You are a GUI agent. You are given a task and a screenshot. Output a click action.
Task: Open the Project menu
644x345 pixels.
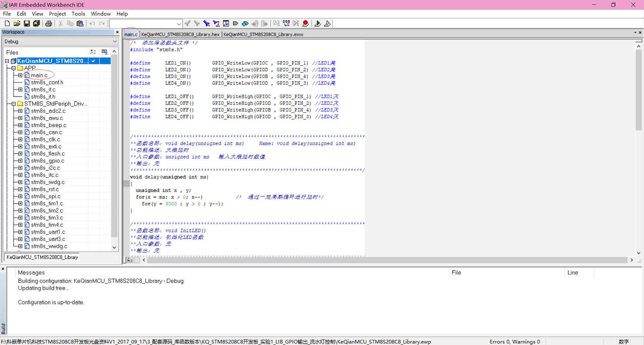[57, 14]
